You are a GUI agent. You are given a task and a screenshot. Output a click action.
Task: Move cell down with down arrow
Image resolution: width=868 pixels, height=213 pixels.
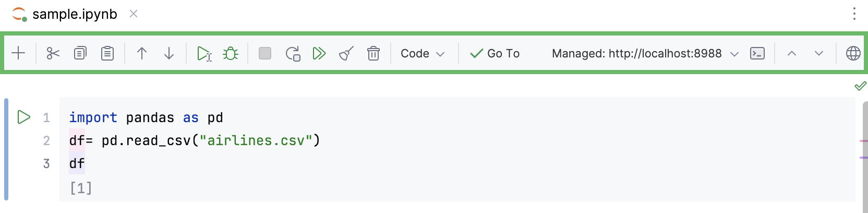point(169,53)
